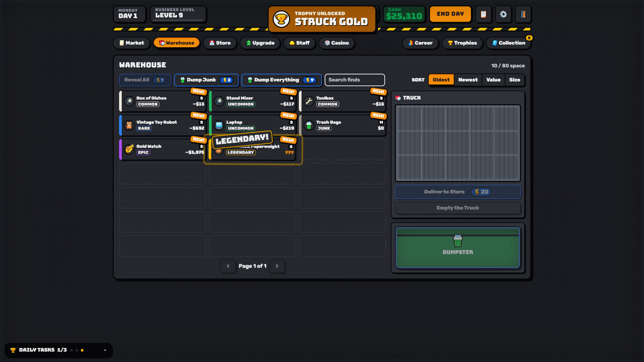Screen dimensions: 644x362
Task: Visit the Casino tab
Action: [336, 43]
